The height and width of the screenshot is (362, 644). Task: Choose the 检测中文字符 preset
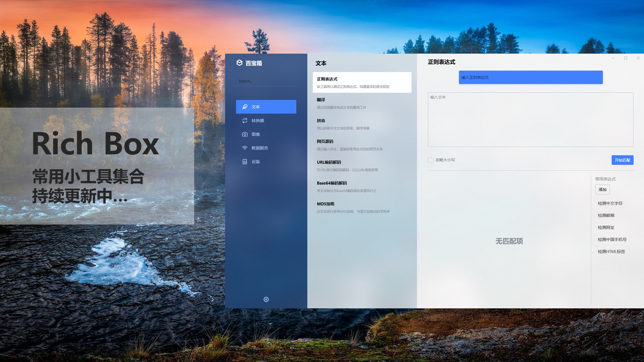(x=610, y=203)
